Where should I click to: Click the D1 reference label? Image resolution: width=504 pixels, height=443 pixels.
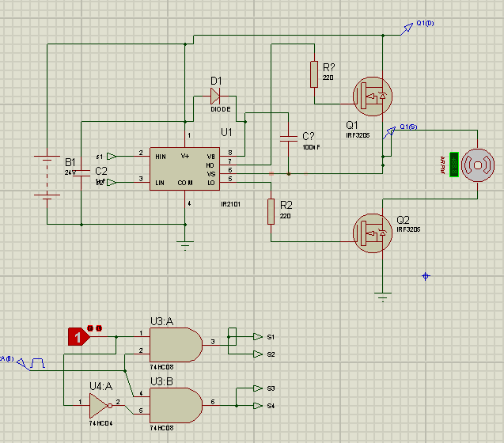(x=216, y=81)
